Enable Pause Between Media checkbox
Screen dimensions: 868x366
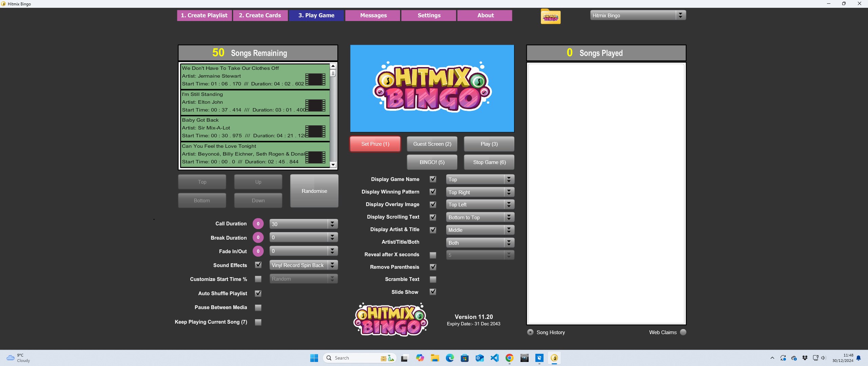[x=258, y=308]
